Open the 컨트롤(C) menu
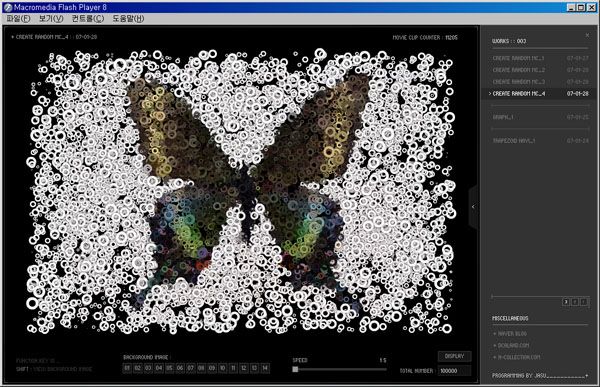Viewport: 600px width, 387px height. click(x=88, y=18)
